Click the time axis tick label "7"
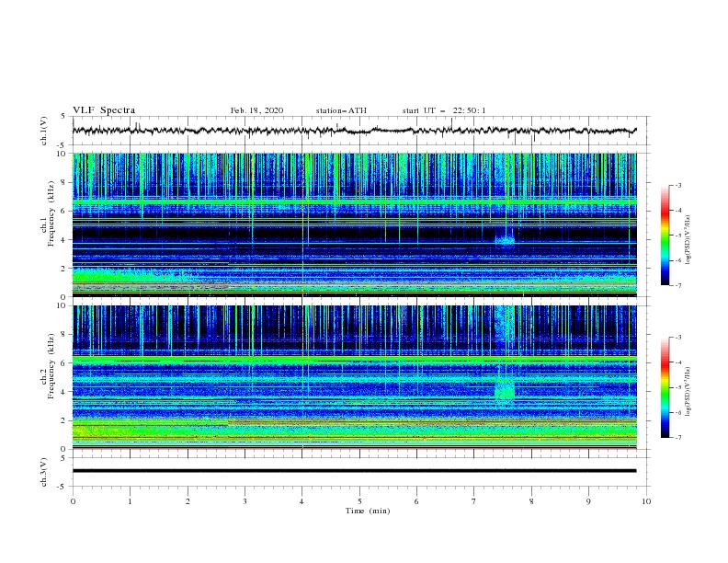728x563 pixels. point(474,501)
